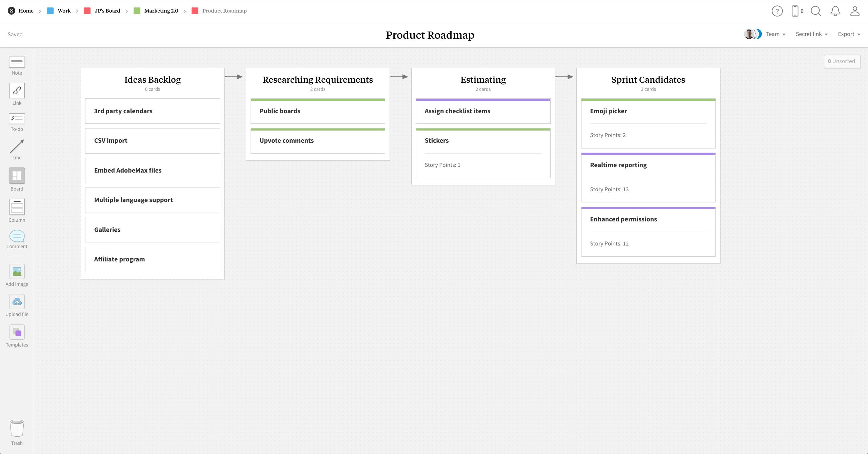Click Story Points: 2 text
868x454 pixels.
(608, 135)
